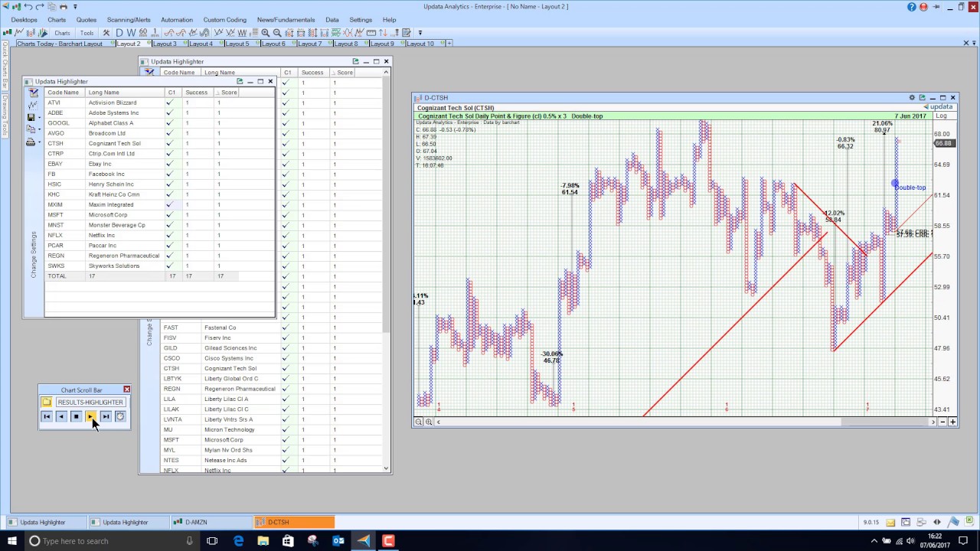Click the gear icon on D-CTSH chart
Viewport: 980px width, 551px height.
tap(912, 98)
